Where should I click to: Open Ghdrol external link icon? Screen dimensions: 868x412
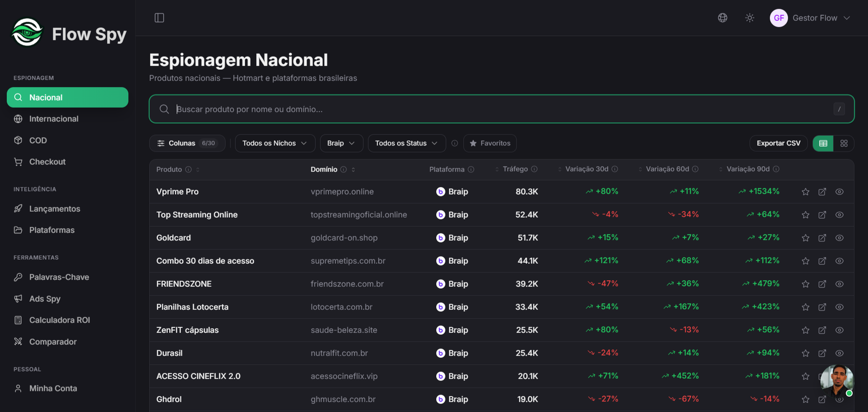822,400
